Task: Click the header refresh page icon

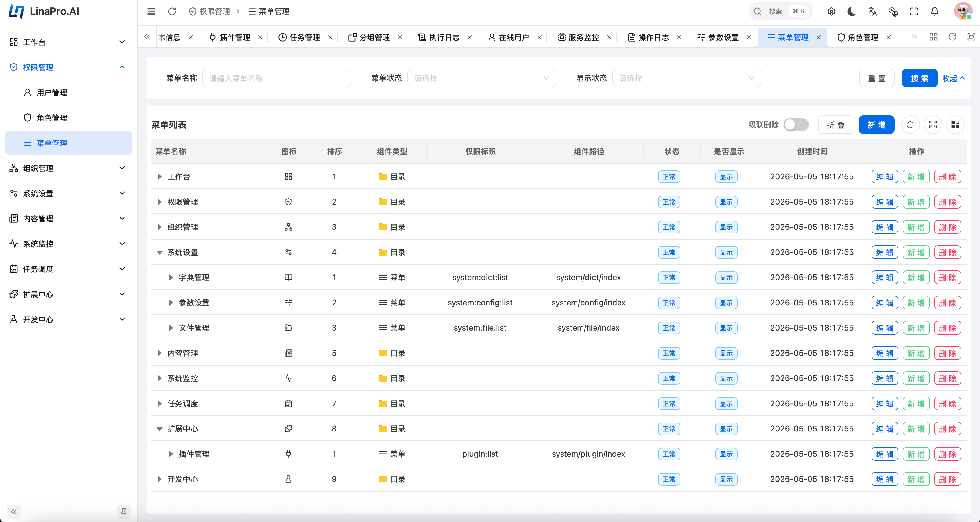Action: pos(172,11)
